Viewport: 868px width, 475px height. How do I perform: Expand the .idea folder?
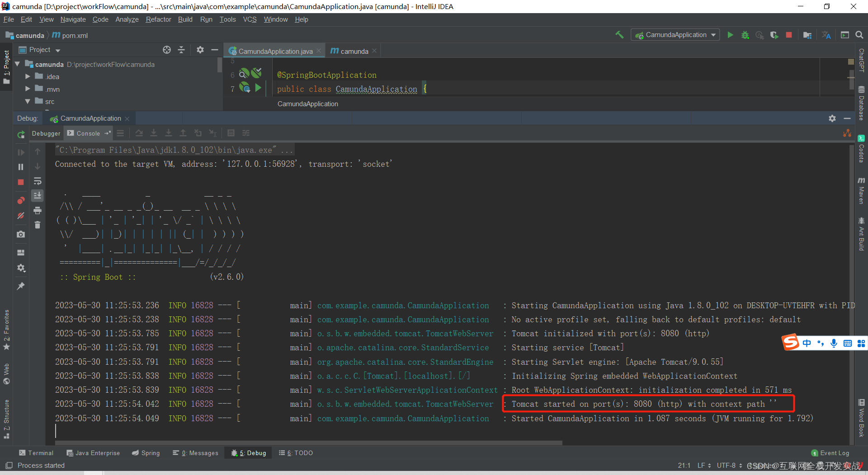pyautogui.click(x=28, y=76)
